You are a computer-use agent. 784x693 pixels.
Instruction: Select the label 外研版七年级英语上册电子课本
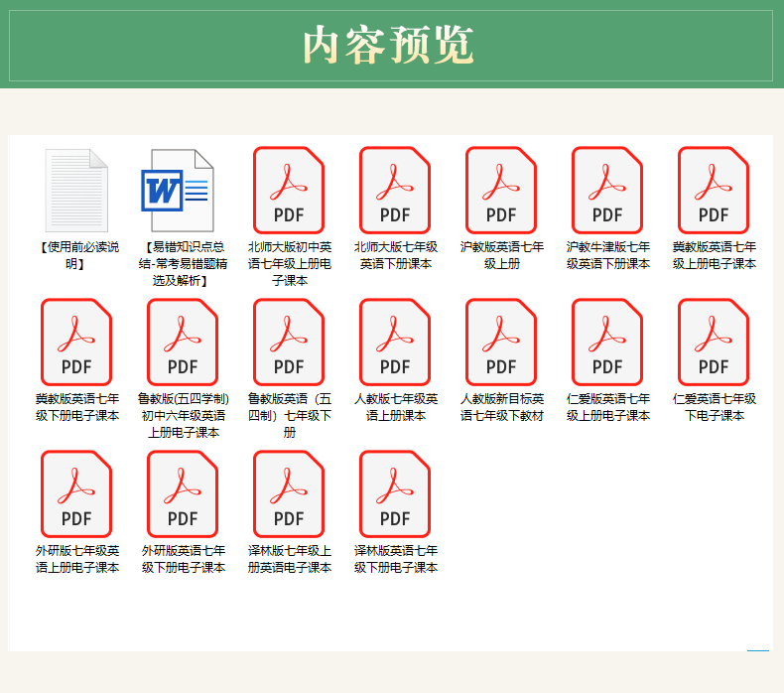[77, 559]
